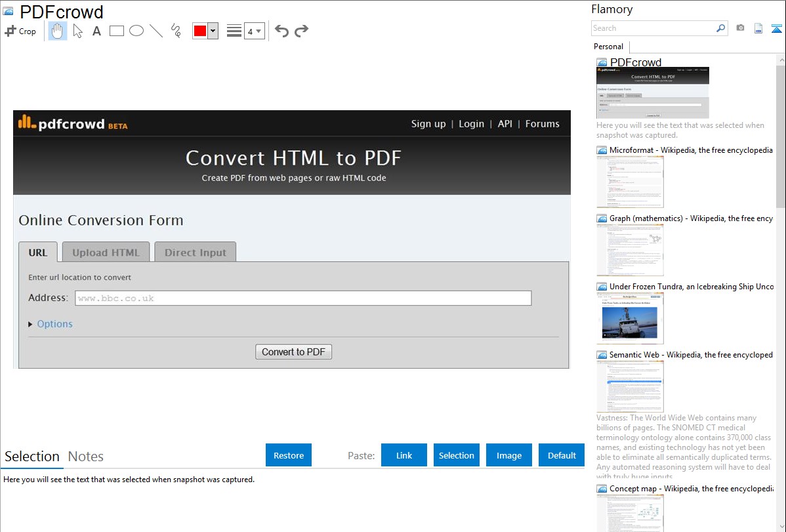Open the Graph (mathematics) snapshot thumbnail
This screenshot has height=532, width=786.
point(630,250)
